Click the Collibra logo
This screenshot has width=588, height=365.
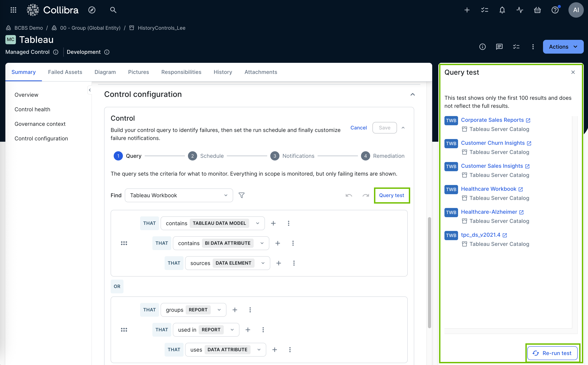tap(53, 10)
